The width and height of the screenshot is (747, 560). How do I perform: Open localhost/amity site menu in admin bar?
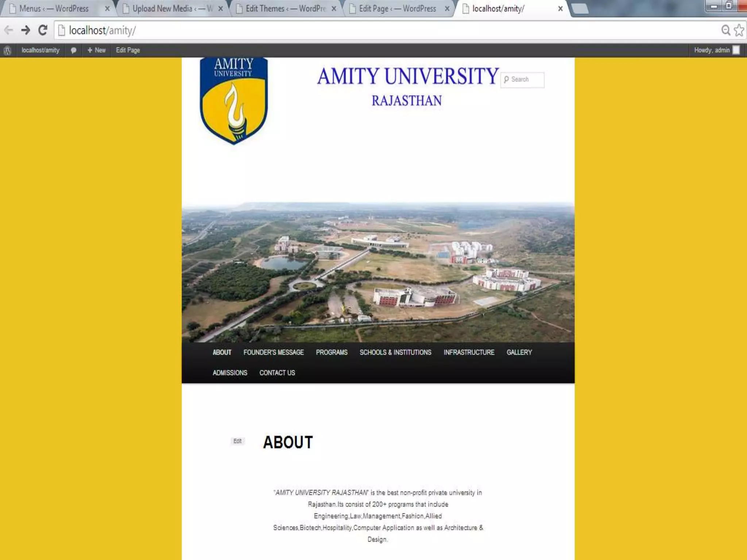[40, 50]
